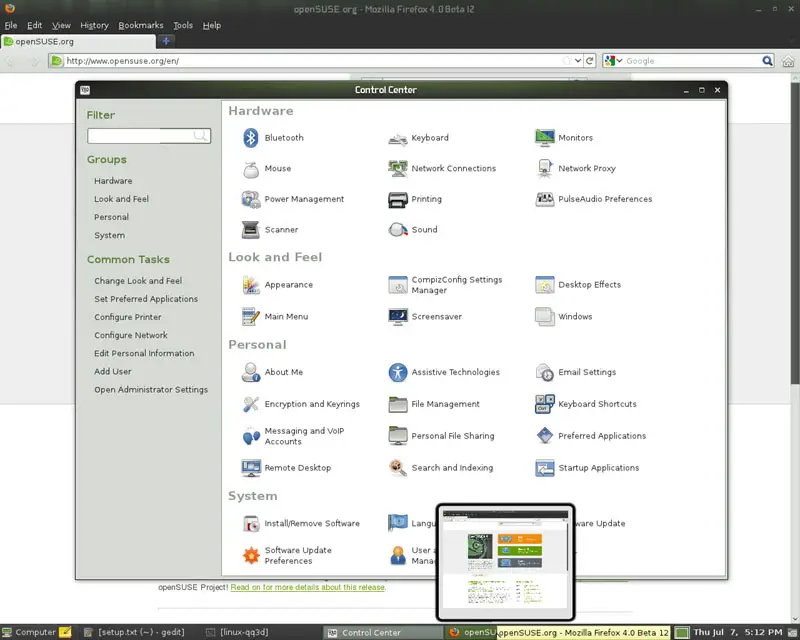Choose the Configure Printer common task

128,317
